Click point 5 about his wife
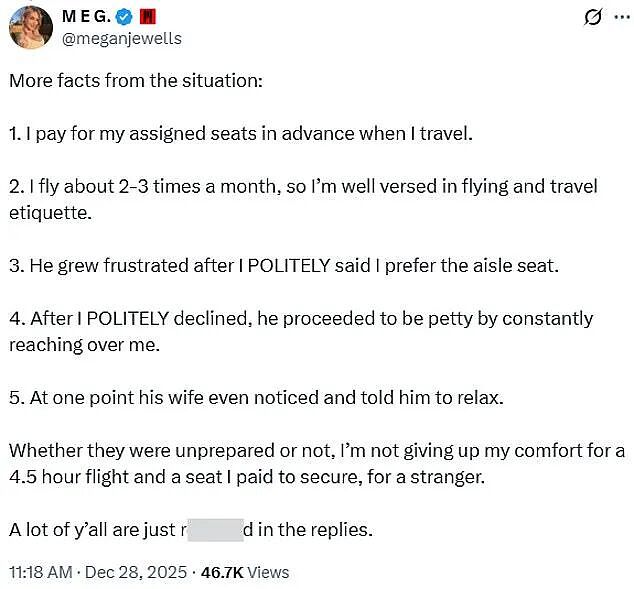 tap(256, 398)
